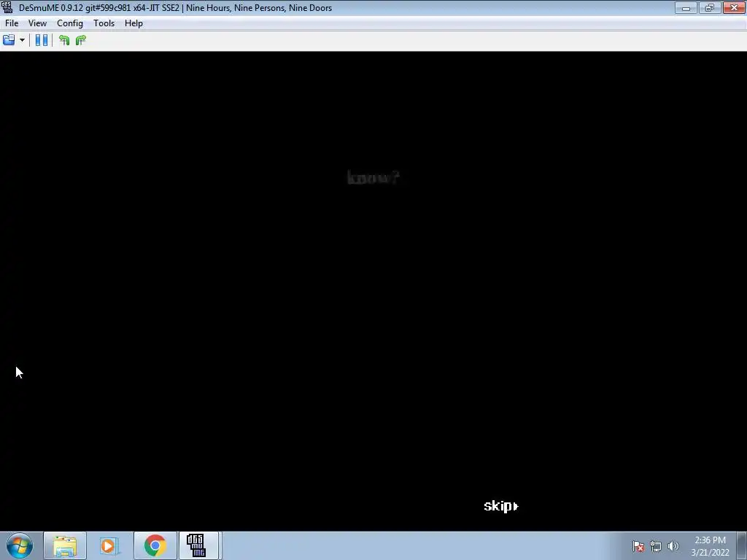Click the Open ROM toolbar icon

pyautogui.click(x=9, y=41)
